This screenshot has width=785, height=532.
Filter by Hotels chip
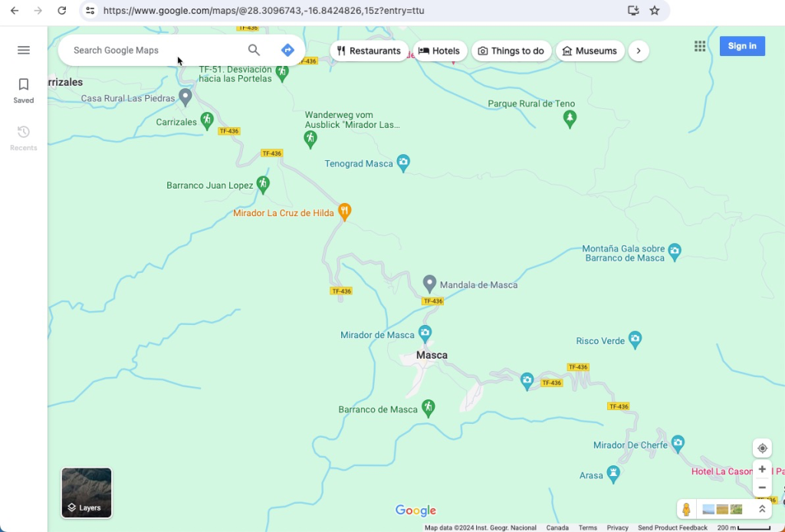pyautogui.click(x=439, y=51)
